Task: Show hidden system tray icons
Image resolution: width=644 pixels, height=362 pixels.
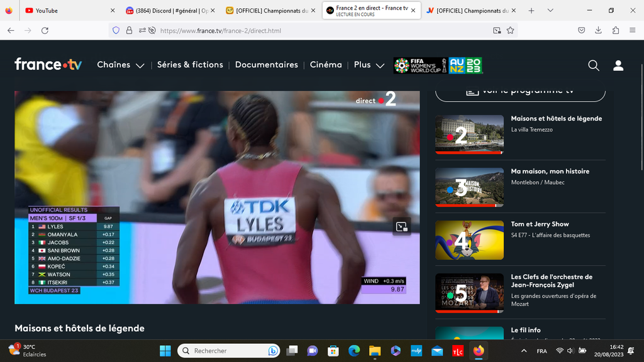Action: [x=524, y=351]
